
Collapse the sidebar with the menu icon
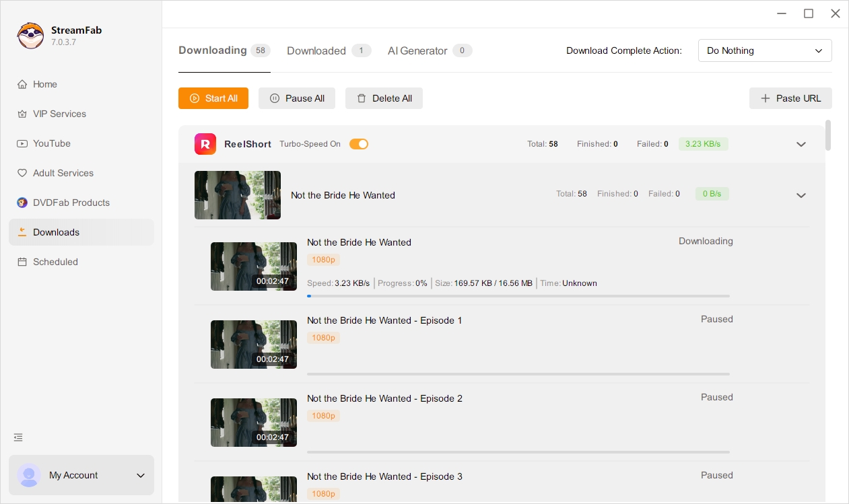18,437
